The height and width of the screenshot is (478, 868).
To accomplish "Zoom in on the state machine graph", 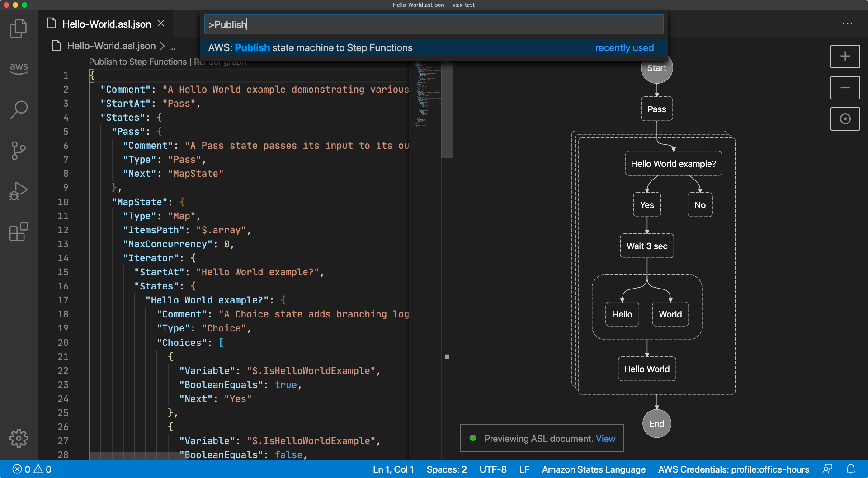I will tap(845, 57).
